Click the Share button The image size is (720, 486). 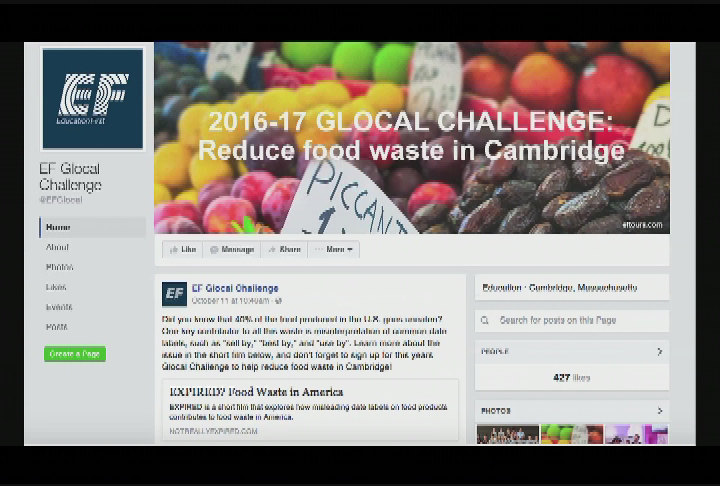coord(284,249)
